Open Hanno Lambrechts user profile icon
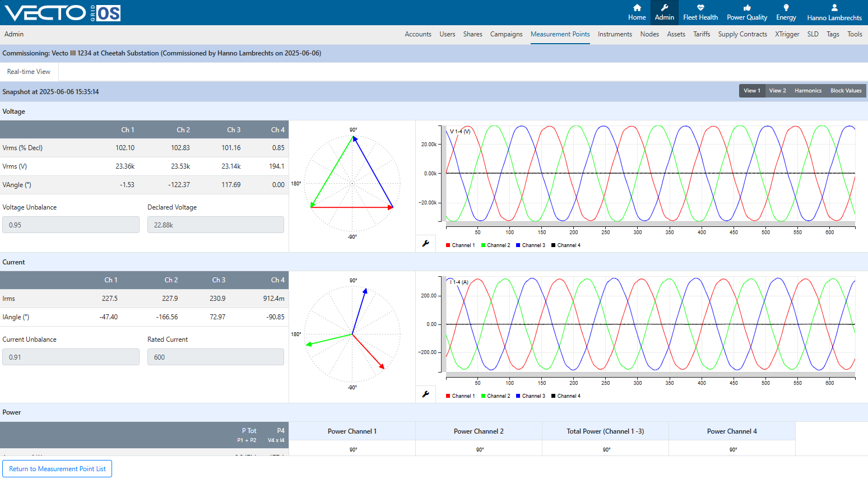 click(x=834, y=8)
